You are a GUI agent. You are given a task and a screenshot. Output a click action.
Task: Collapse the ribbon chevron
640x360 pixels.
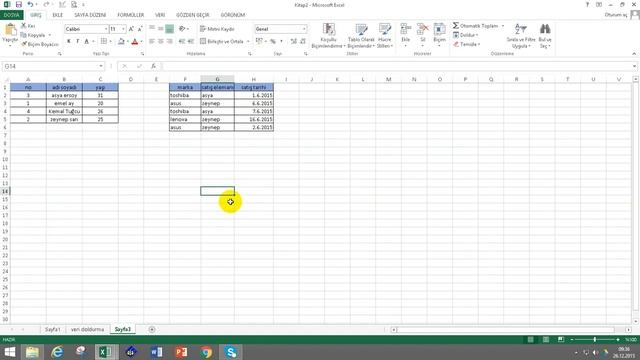(634, 53)
